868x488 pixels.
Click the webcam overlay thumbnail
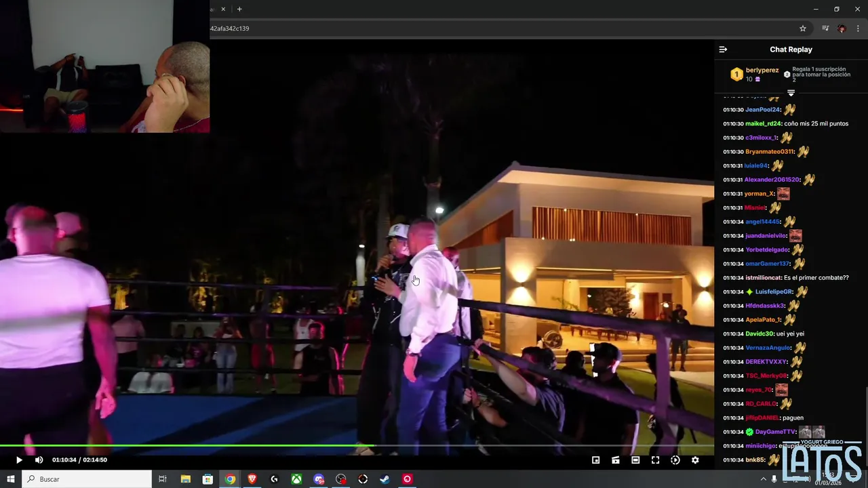[105, 66]
